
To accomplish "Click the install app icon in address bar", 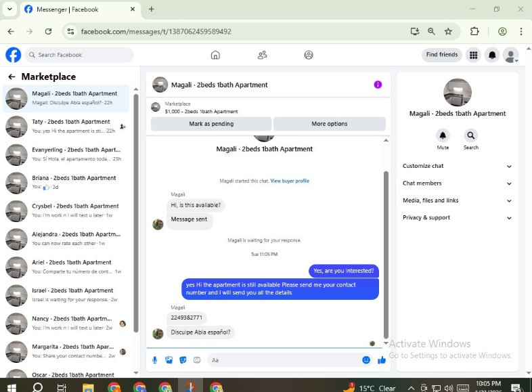I will pos(415,32).
